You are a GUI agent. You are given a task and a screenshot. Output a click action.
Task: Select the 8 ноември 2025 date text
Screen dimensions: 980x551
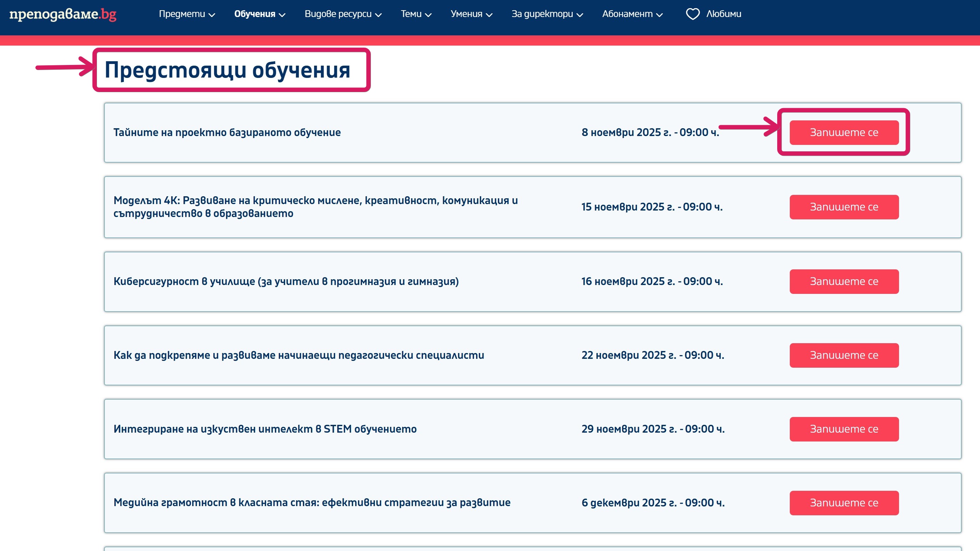tap(650, 132)
